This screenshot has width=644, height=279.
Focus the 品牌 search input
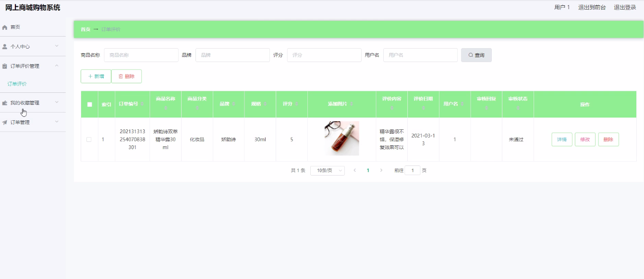tap(232, 55)
